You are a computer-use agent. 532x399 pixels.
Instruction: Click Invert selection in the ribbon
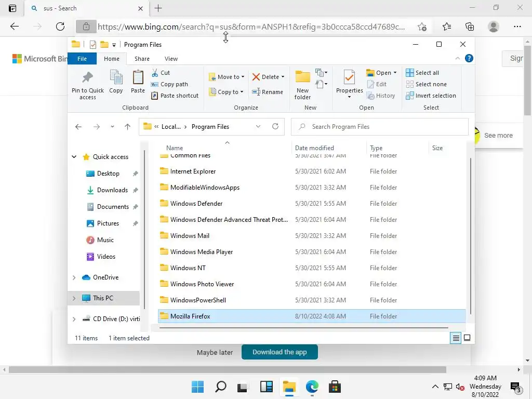431,96
